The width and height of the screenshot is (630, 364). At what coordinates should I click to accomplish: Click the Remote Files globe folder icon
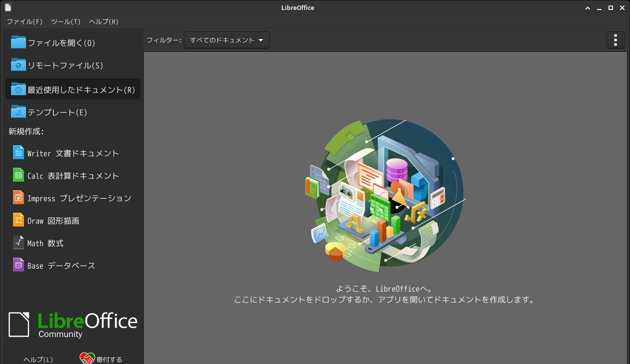18,65
